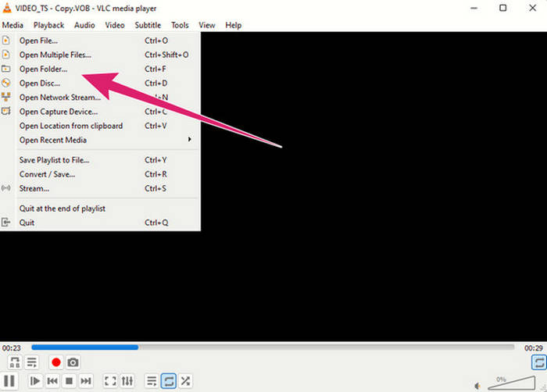Open the Tools menu
Screen dimensions: 547x392
(180, 25)
